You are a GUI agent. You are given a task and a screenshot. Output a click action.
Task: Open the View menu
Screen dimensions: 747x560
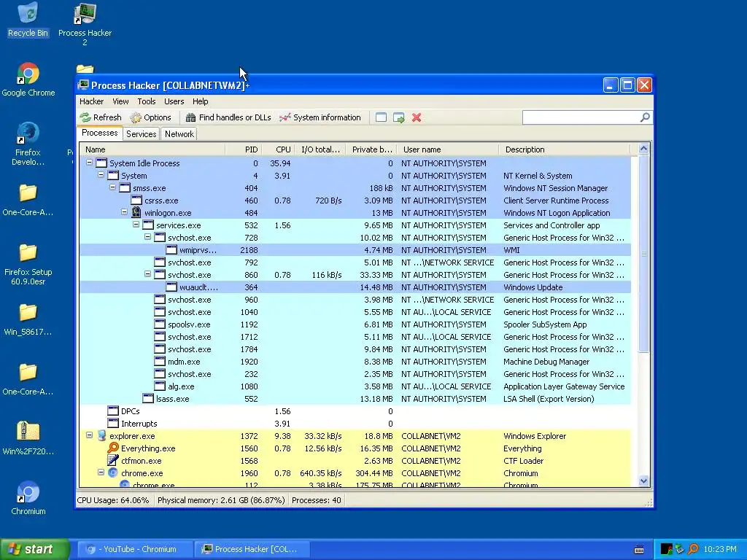[x=120, y=101]
